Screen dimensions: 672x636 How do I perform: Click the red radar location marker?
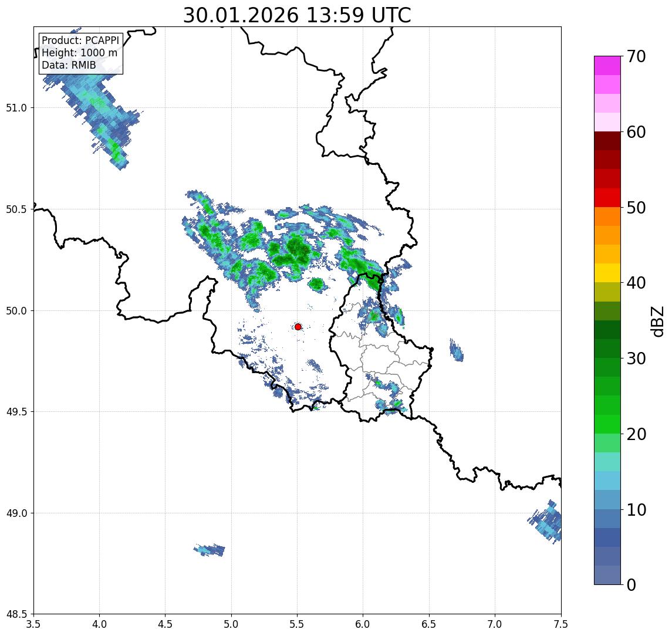pos(298,327)
